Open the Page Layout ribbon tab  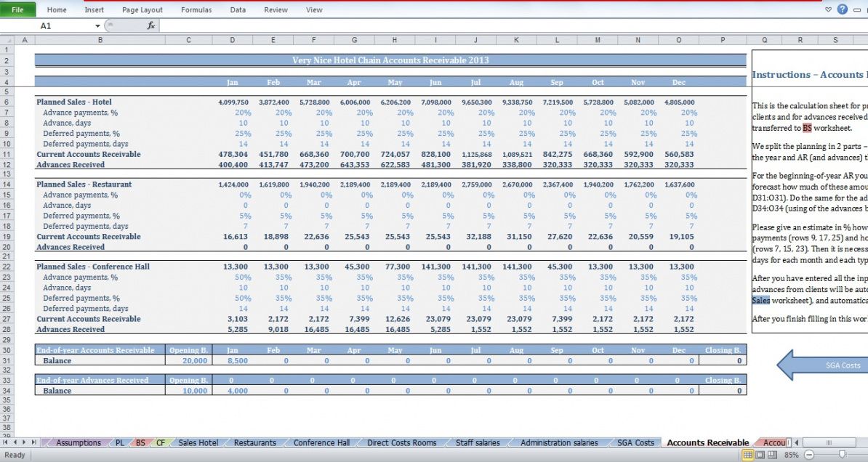tap(142, 9)
